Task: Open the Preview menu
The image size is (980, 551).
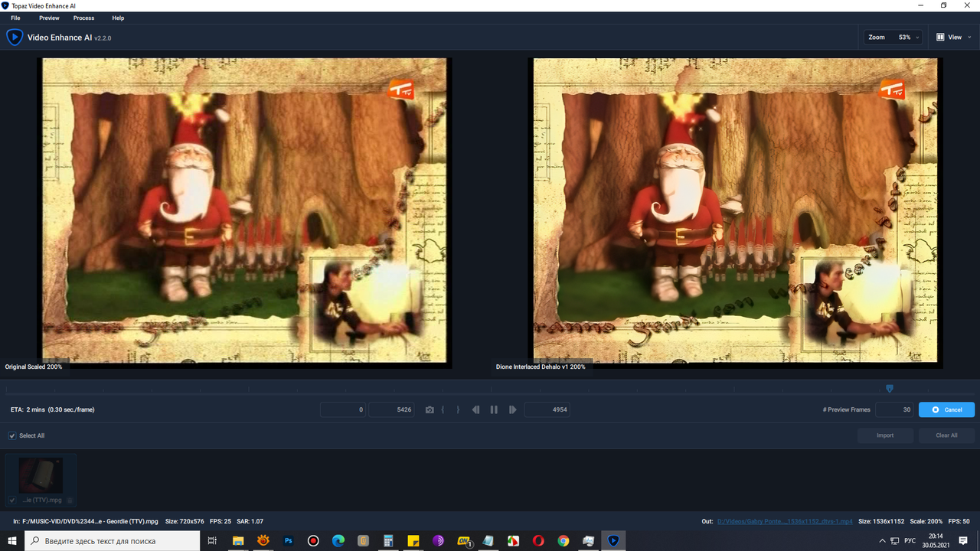Action: [49, 18]
